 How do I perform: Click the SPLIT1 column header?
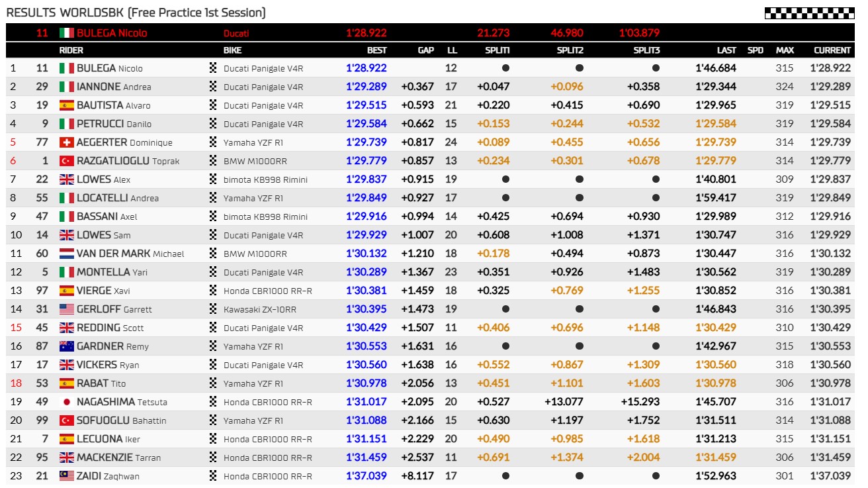coord(496,50)
